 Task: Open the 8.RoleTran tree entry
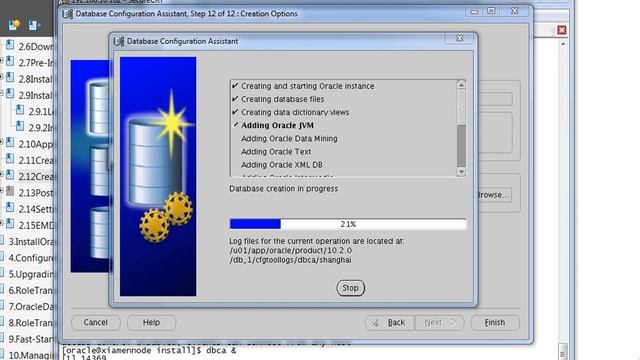point(31,323)
